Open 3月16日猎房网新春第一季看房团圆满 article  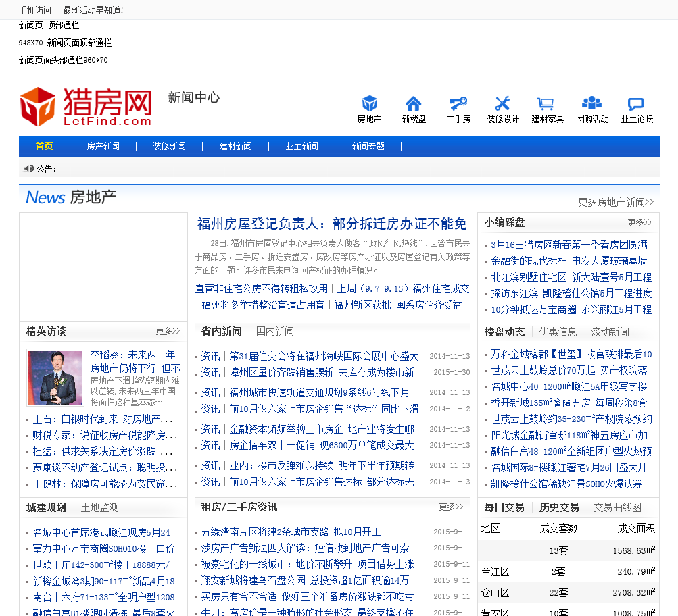coord(569,245)
